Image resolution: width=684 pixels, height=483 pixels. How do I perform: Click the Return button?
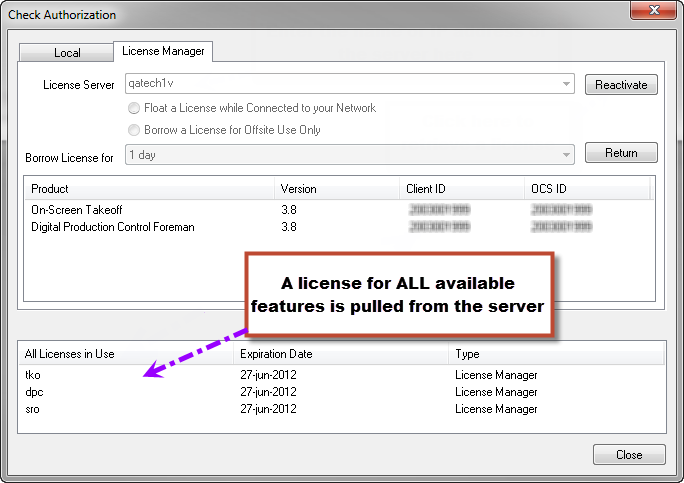(x=621, y=153)
